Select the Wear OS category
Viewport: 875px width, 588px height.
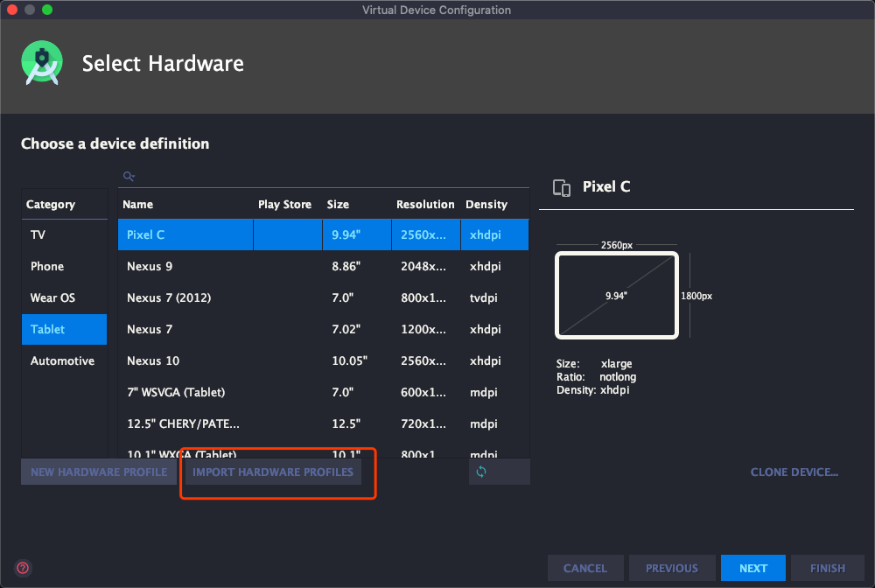click(x=64, y=297)
